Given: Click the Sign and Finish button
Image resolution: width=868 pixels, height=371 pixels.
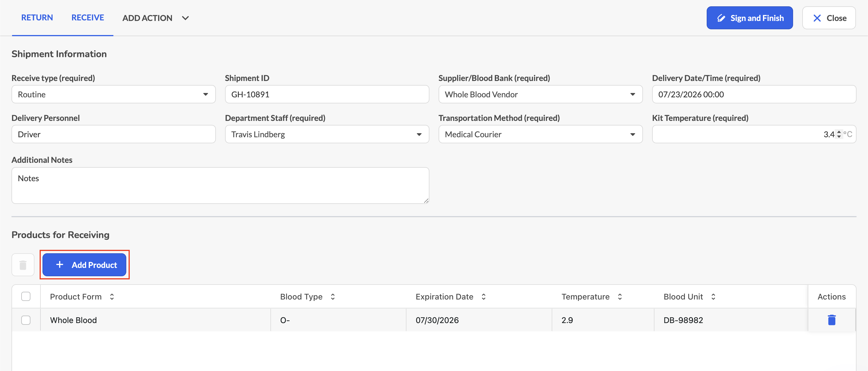Looking at the screenshot, I should pyautogui.click(x=750, y=18).
